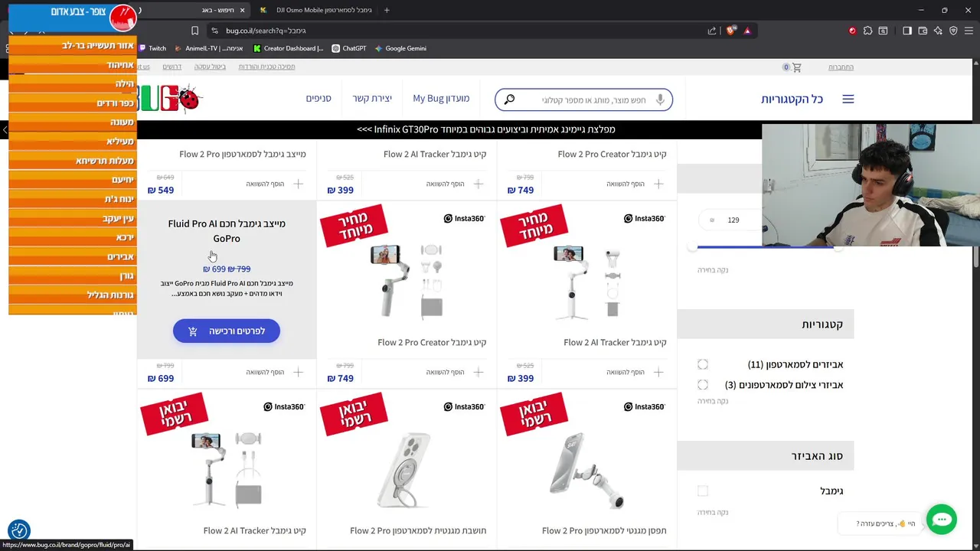
Task: Toggle the browser sidebar panel icon
Action: [x=907, y=31]
